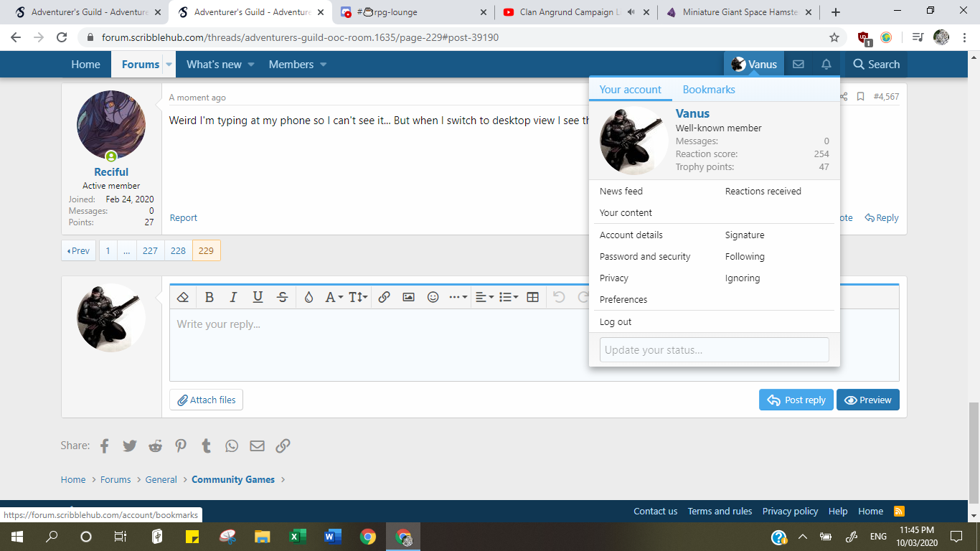The width and height of the screenshot is (980, 551).
Task: Select Log out from account menu
Action: (616, 322)
